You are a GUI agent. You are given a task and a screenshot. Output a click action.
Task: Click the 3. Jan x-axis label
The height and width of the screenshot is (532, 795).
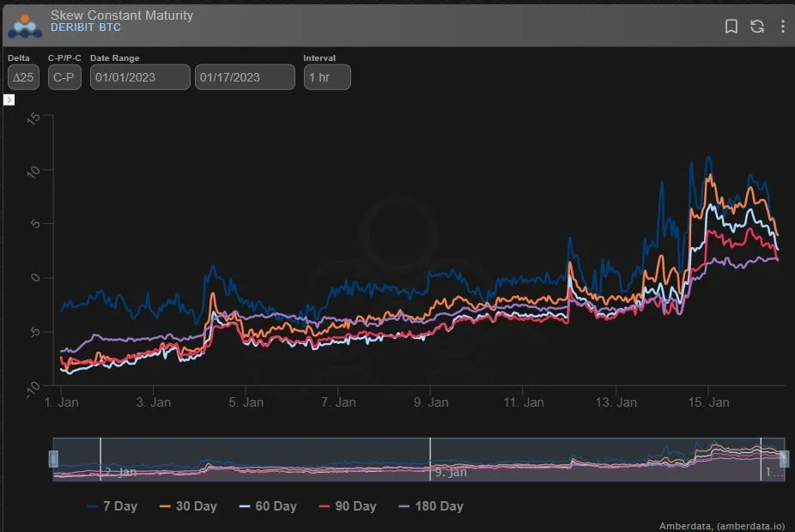tap(154, 402)
